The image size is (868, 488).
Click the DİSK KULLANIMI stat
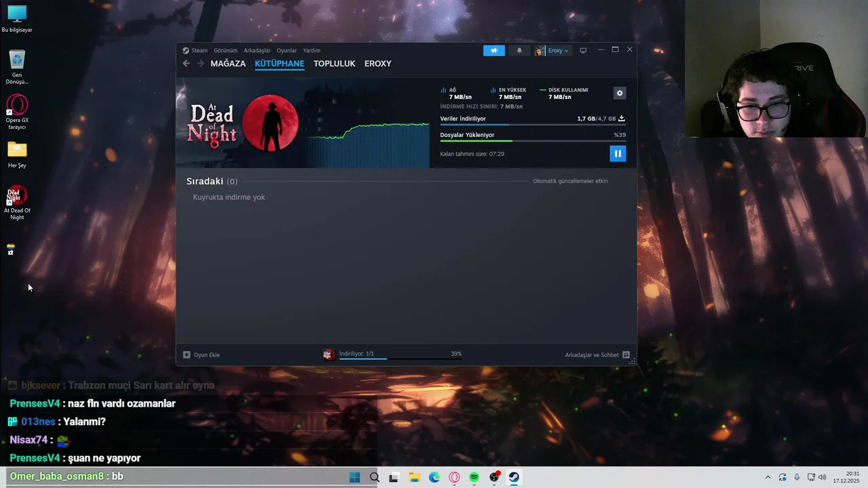pyautogui.click(x=564, y=94)
